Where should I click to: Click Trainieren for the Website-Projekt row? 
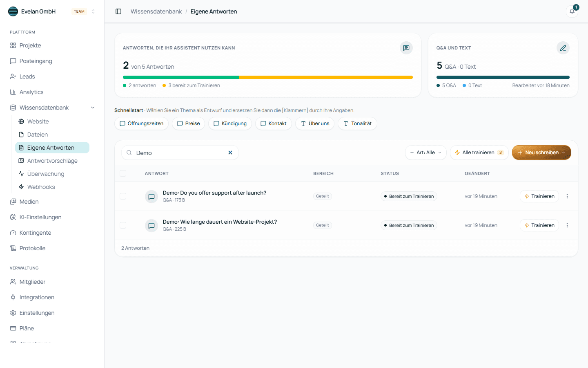point(539,225)
